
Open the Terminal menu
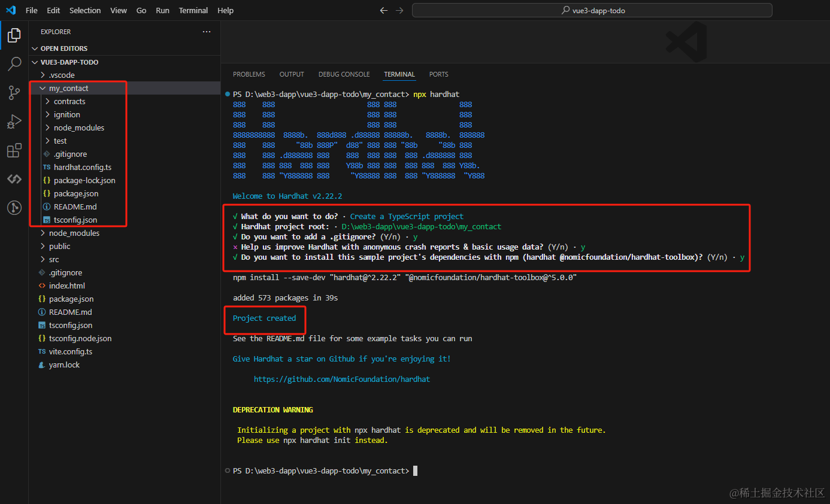193,10
